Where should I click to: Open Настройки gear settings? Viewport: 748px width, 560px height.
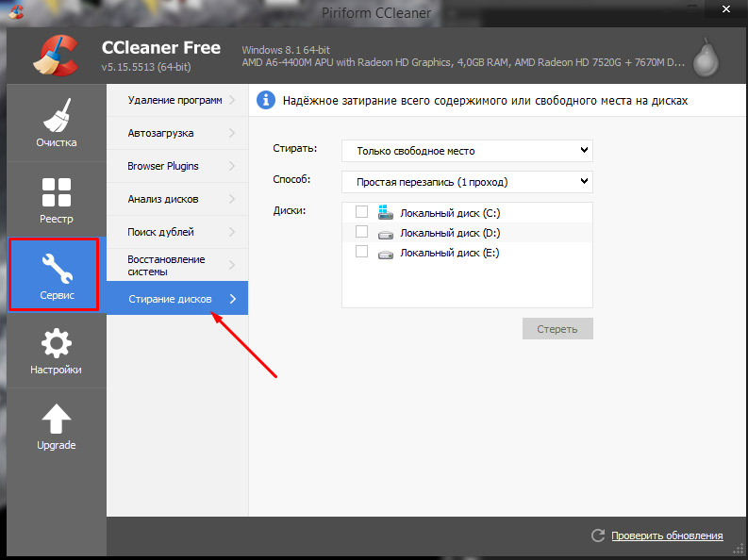(57, 351)
